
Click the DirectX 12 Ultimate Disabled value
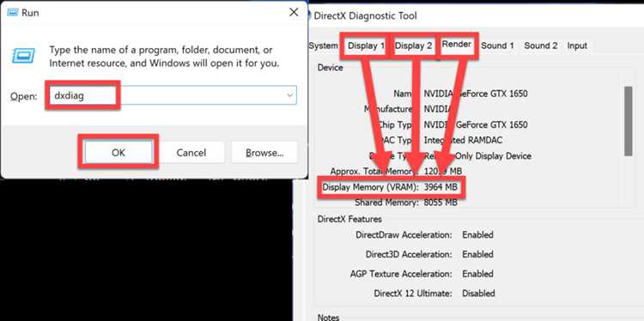(478, 293)
